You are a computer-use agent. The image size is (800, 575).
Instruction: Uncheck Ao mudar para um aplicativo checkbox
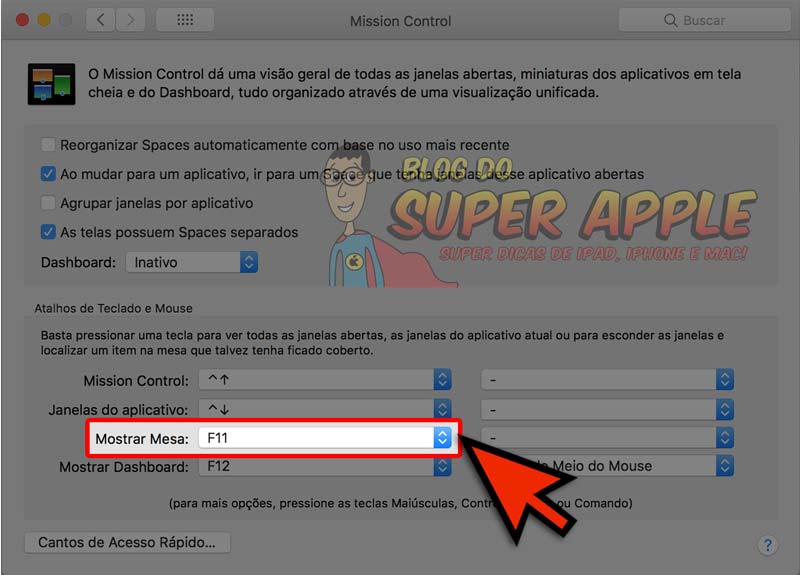pos(48,174)
